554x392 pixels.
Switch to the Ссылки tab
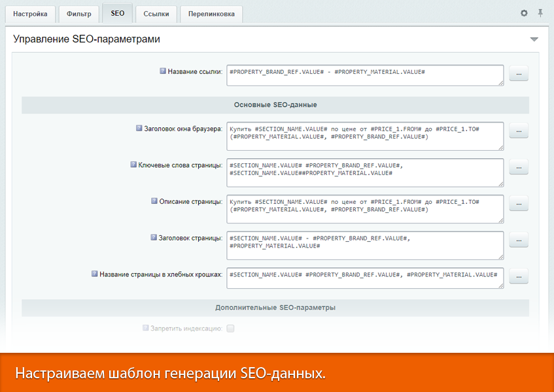[x=156, y=14]
